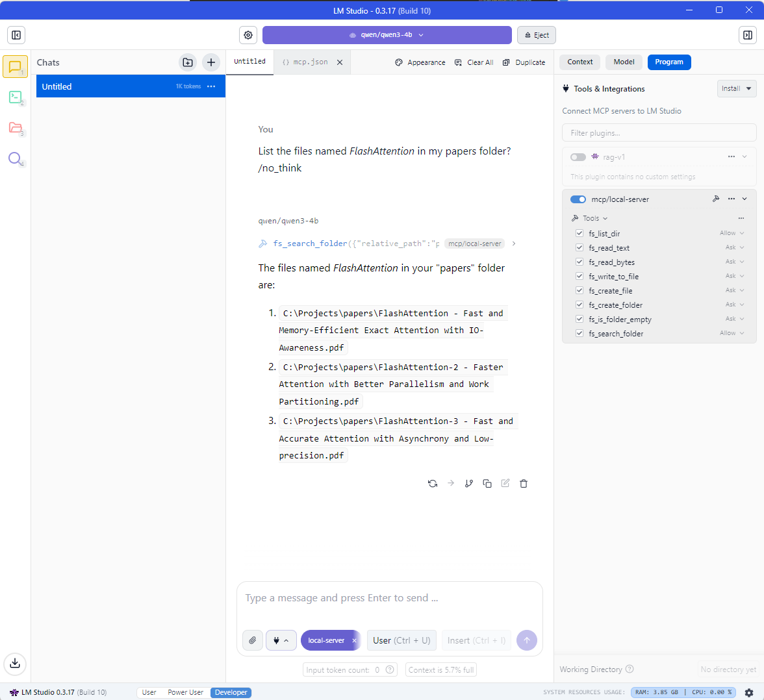Change fs_search_folder Allow permission dropdown
The height and width of the screenshot is (700, 764).
[x=732, y=333]
